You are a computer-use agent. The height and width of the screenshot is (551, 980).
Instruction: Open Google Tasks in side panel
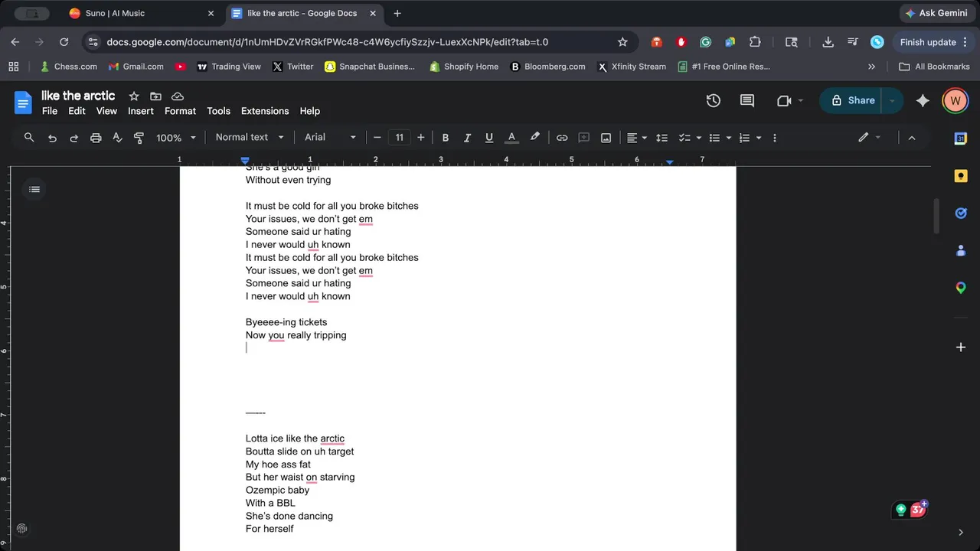click(x=961, y=213)
